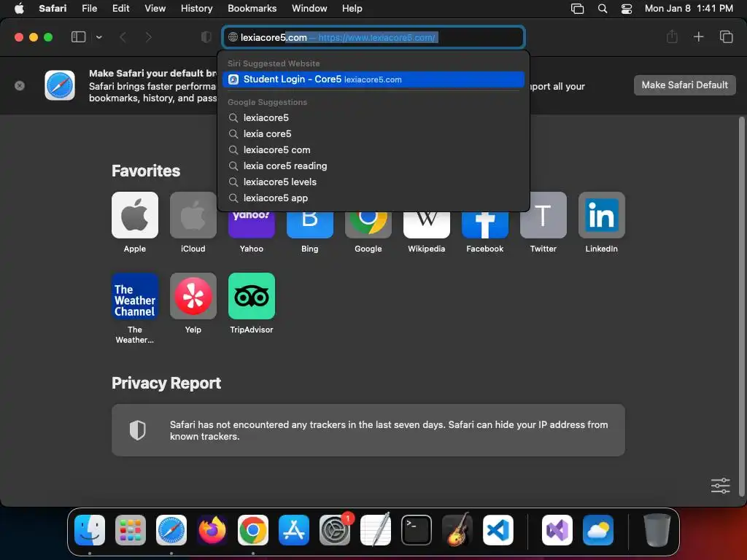Open the Apple menu
Image resolution: width=747 pixels, height=560 pixels.
(x=19, y=8)
